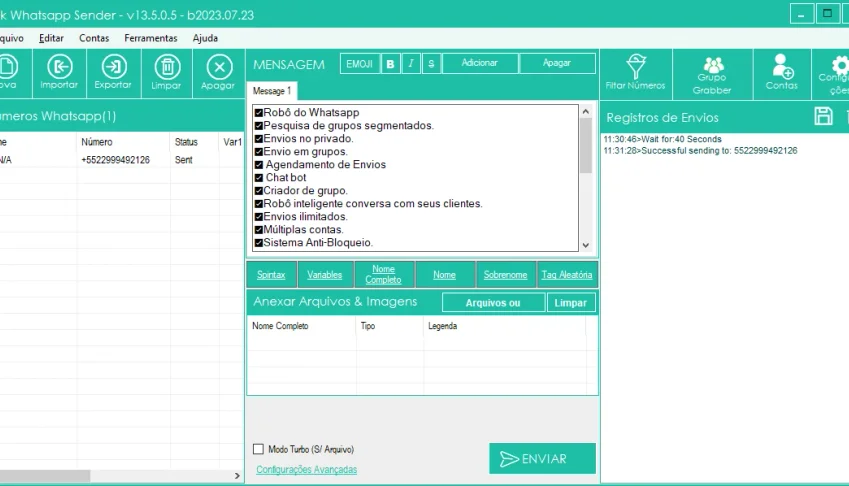The width and height of the screenshot is (849, 486).
Task: Click the Var1 column header
Action: pos(232,142)
